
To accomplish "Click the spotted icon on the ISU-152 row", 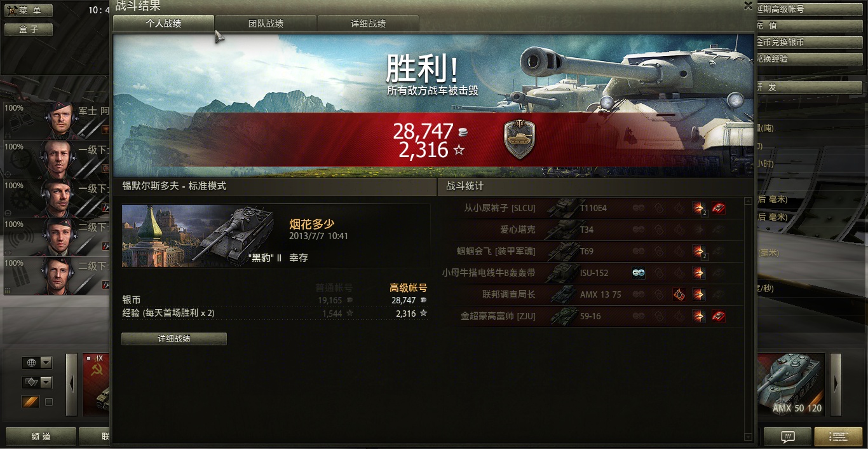I will (639, 273).
